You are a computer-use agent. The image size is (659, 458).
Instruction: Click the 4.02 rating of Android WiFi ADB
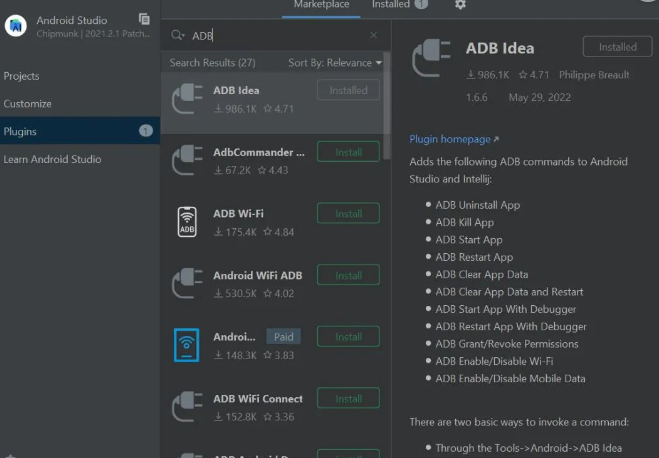click(279, 293)
